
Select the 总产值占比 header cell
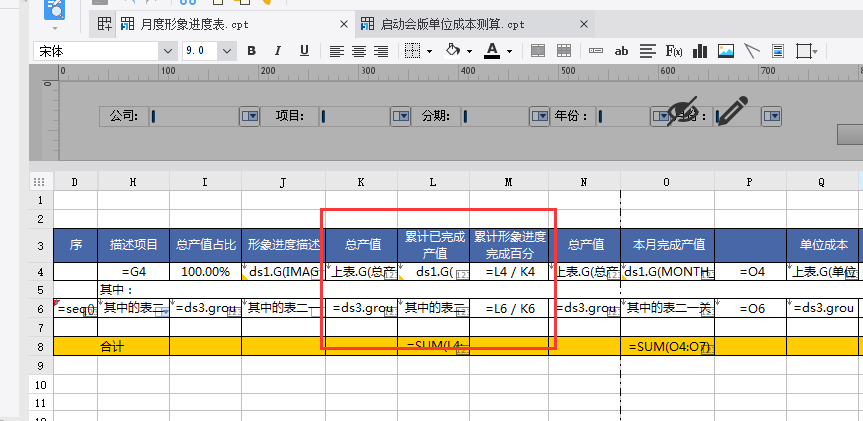pos(205,245)
